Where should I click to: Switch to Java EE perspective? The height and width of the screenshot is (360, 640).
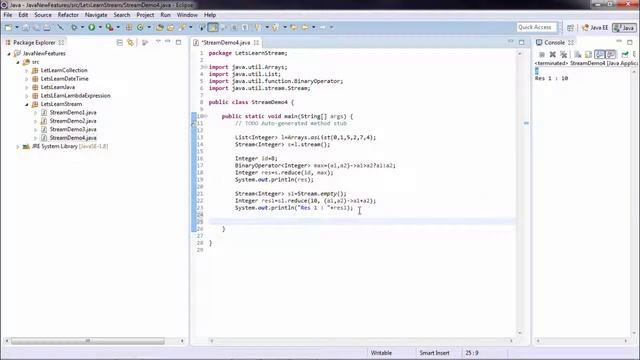[595, 28]
